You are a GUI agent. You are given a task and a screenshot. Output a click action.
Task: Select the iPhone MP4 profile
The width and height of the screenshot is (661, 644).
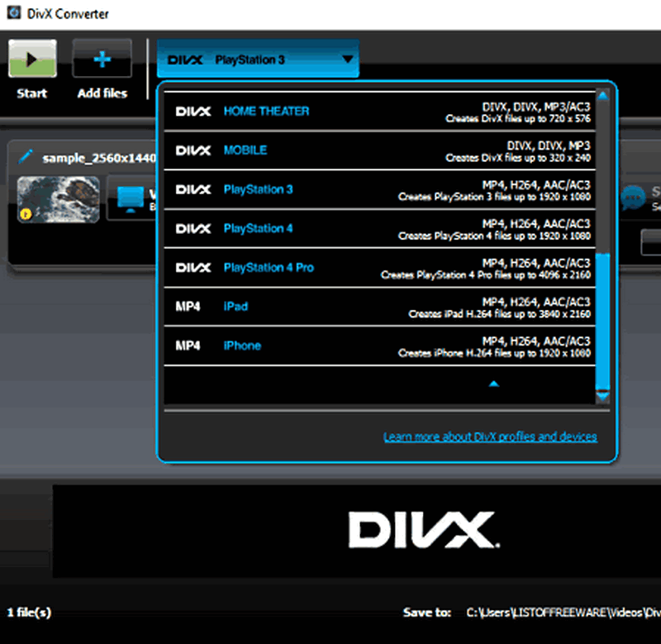[x=242, y=346]
